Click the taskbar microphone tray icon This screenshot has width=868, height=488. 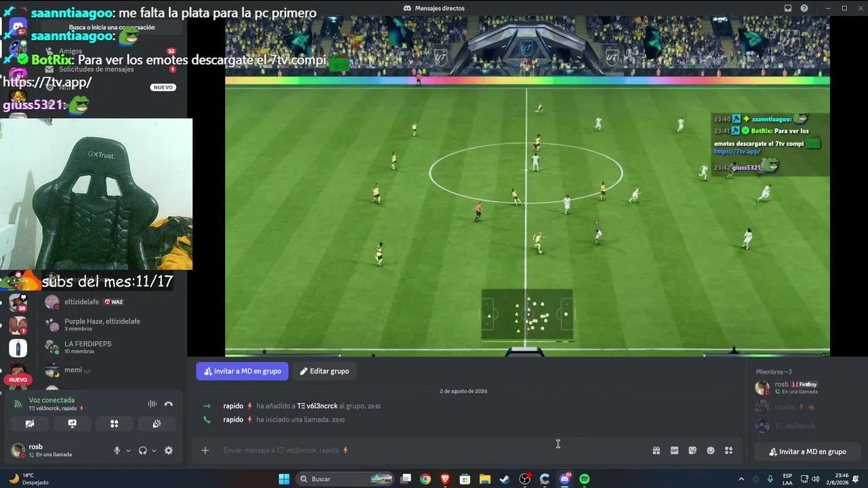pos(770,479)
